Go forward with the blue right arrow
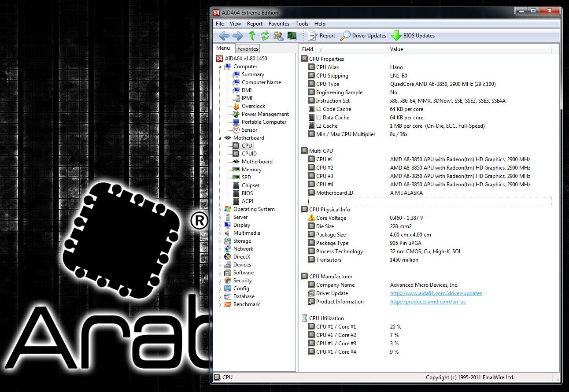This screenshot has width=569, height=392. pos(237,36)
